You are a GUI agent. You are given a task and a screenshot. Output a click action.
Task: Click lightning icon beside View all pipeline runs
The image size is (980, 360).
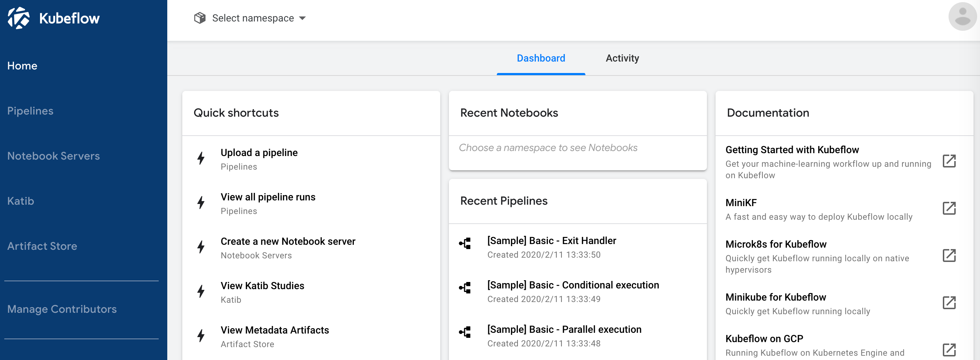pos(201,203)
